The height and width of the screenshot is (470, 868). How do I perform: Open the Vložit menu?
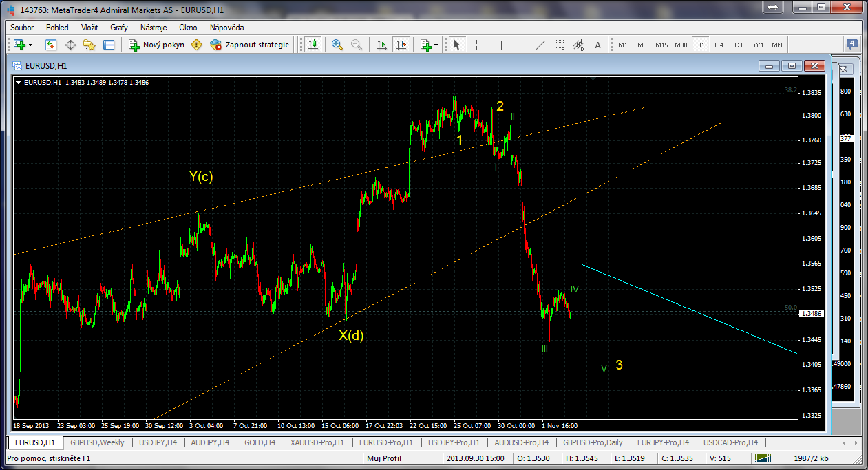click(x=89, y=28)
